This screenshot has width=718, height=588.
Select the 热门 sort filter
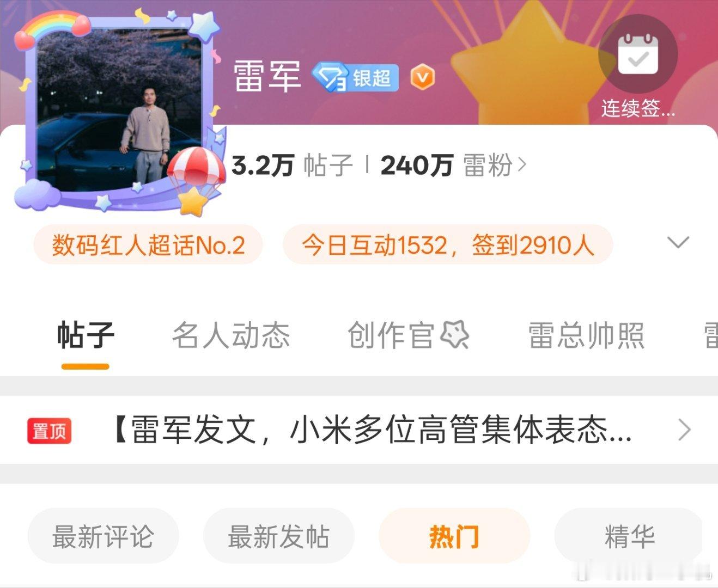(x=454, y=536)
